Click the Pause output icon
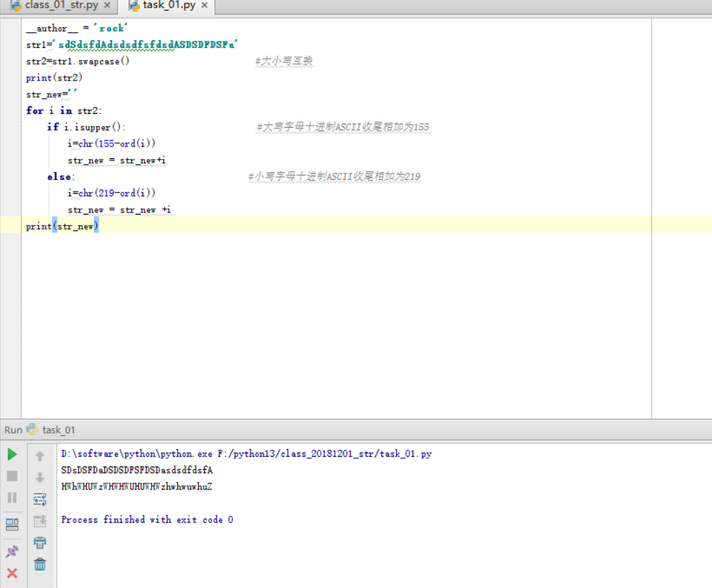The image size is (712, 588). pyautogui.click(x=12, y=498)
